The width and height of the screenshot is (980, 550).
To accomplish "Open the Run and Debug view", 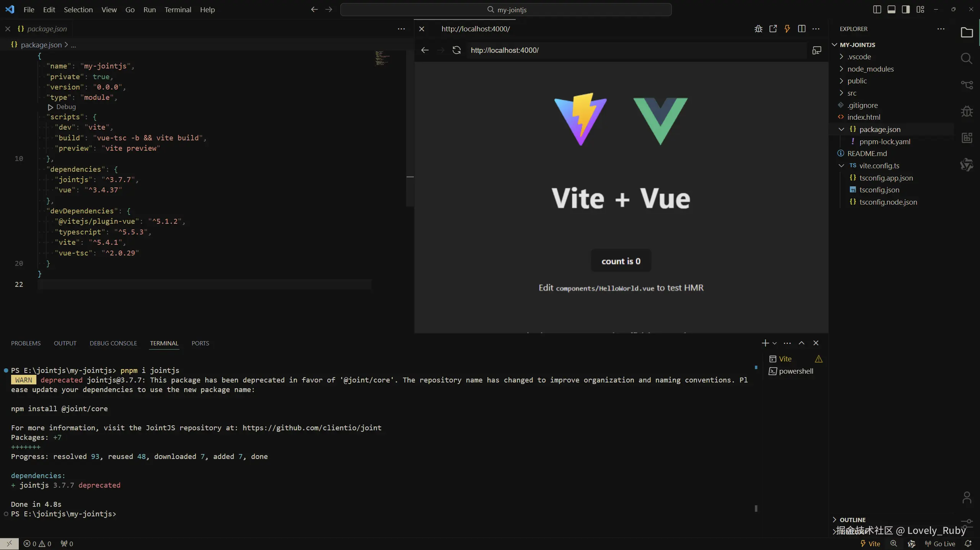I will point(967,111).
